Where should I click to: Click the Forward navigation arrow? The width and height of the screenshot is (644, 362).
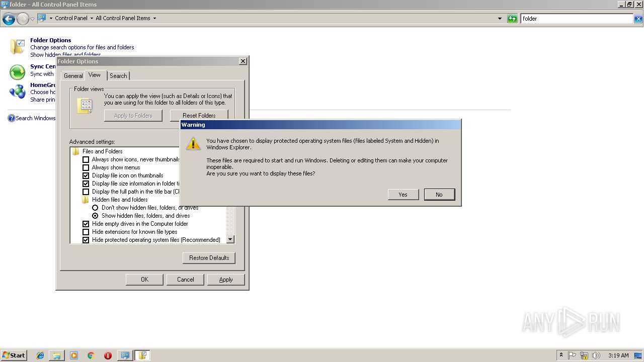click(23, 19)
